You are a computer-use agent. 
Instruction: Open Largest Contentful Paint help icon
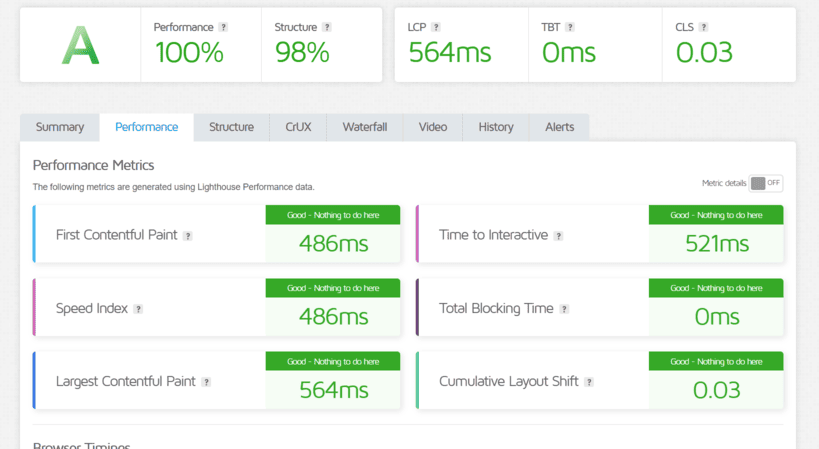(x=206, y=382)
